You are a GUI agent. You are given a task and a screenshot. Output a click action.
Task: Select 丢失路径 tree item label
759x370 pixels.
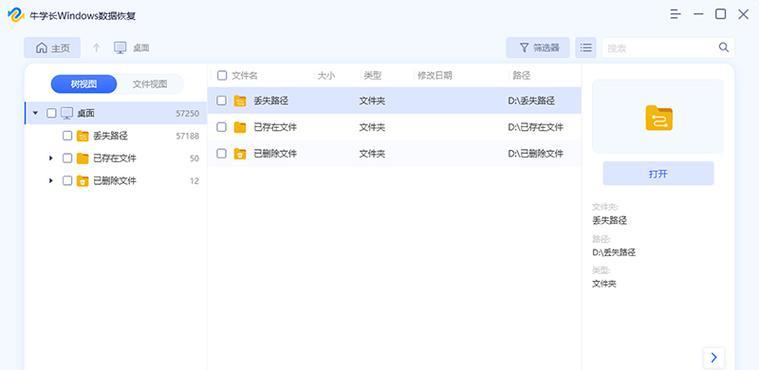[110, 136]
